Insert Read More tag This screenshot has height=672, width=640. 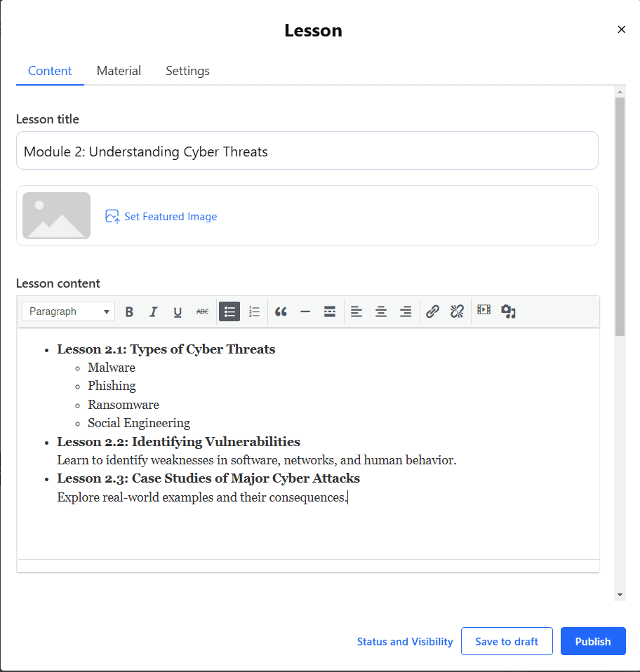coord(330,311)
